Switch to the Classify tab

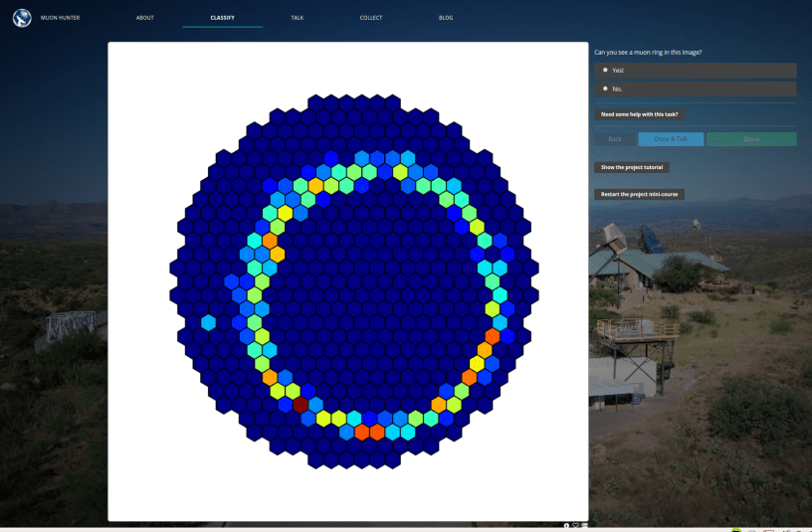[222, 18]
